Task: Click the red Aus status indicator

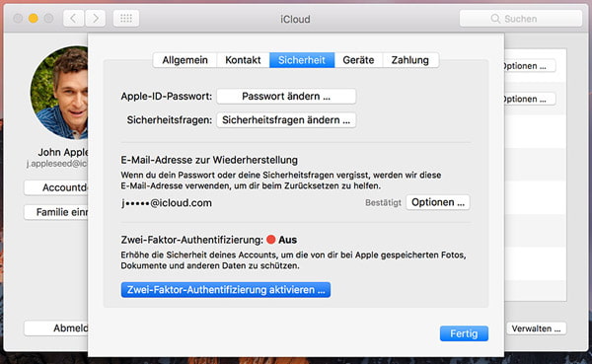Action: 270,240
